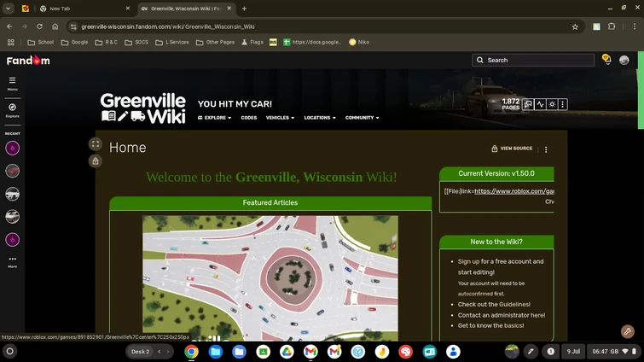Open 'Contact an administrator here!' link
The image size is (644, 362).
(x=502, y=315)
